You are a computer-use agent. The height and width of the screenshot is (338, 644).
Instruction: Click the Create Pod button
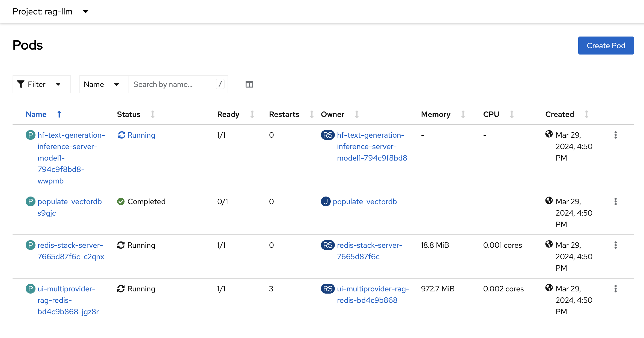click(606, 46)
